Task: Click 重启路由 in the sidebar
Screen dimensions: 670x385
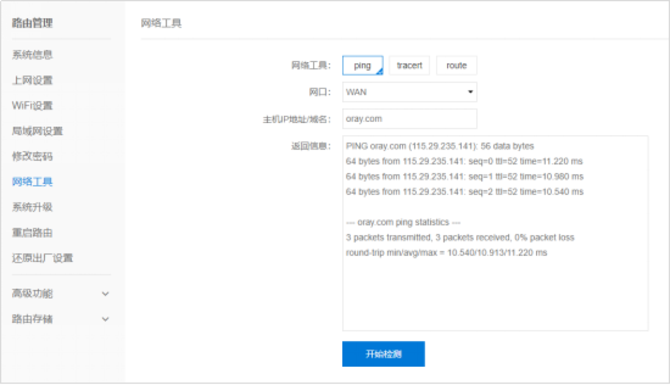Action: (32, 233)
